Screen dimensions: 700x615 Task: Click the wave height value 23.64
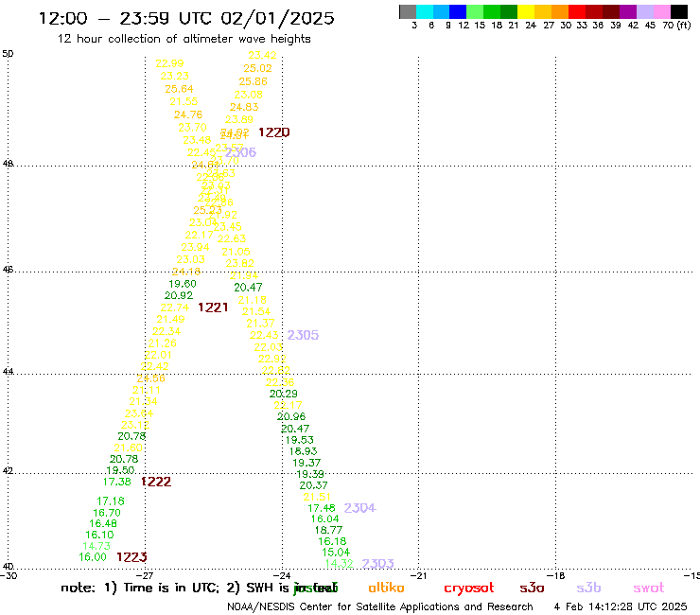click(x=139, y=413)
